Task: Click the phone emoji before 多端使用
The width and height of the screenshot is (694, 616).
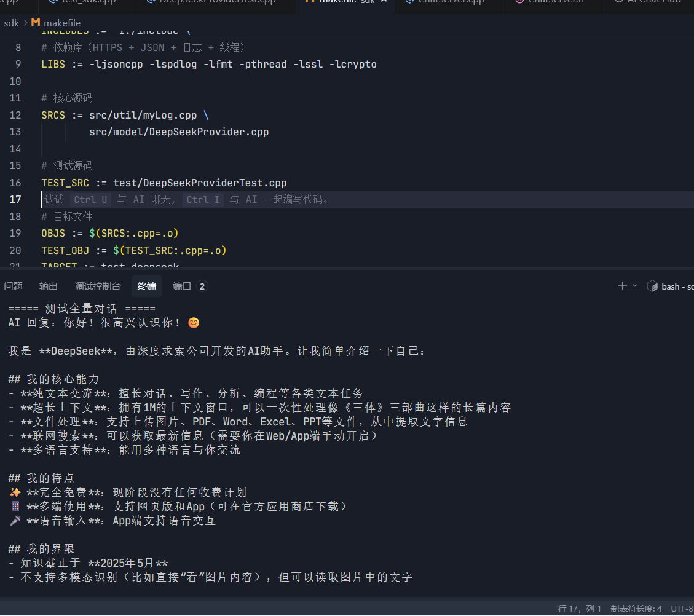Action: [15, 507]
